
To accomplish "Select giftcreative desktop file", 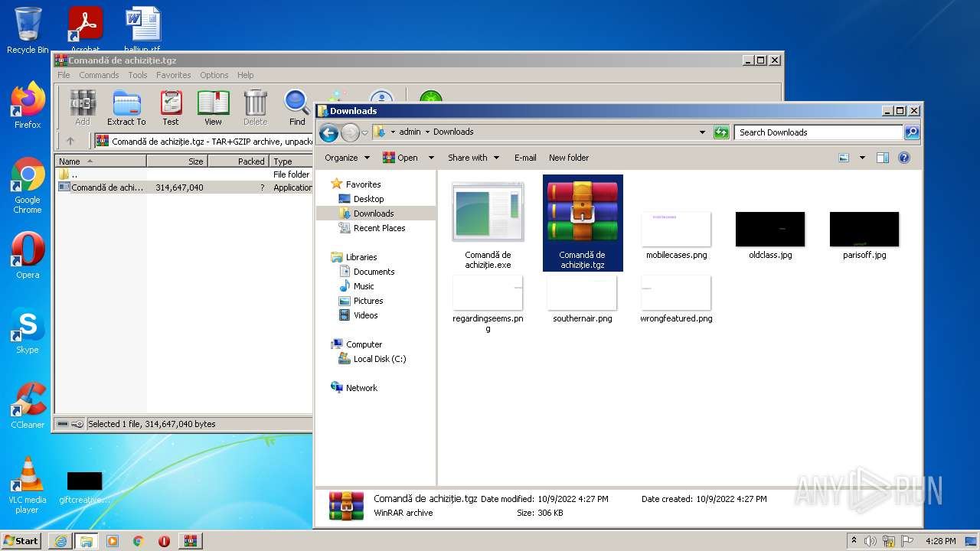I will pyautogui.click(x=84, y=487).
